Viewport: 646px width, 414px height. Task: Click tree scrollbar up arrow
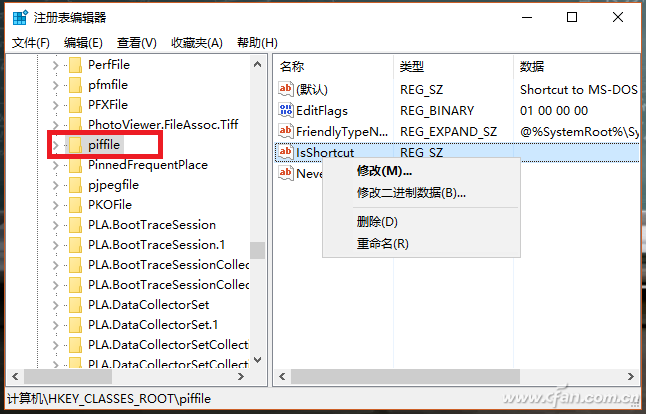pos(257,64)
